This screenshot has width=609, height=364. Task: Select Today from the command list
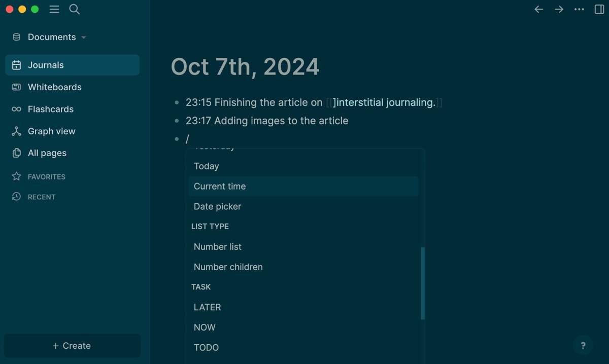tap(303, 166)
